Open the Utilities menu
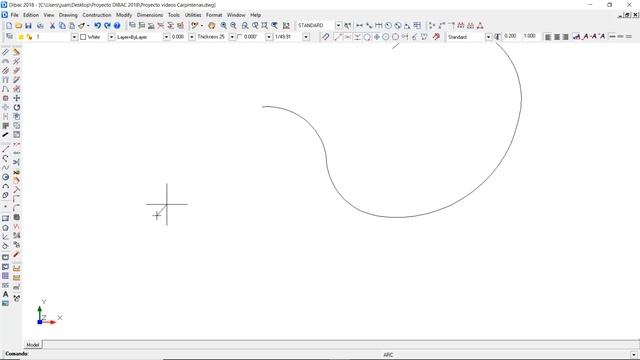 193,15
